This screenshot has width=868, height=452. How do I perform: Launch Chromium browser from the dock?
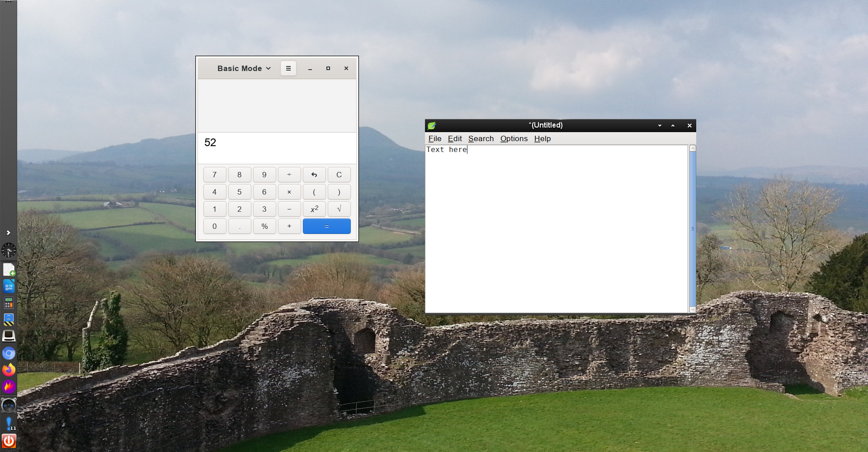9,353
